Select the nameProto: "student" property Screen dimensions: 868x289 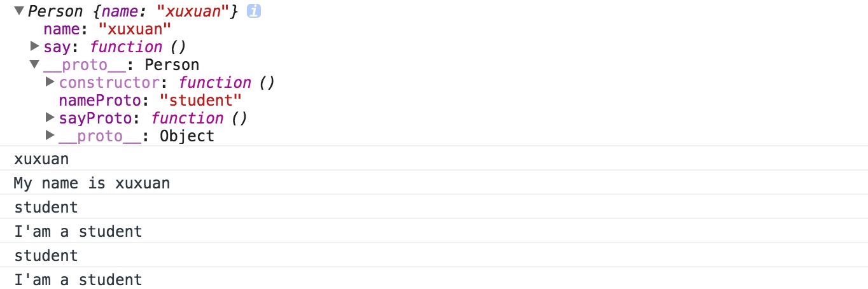(150, 101)
